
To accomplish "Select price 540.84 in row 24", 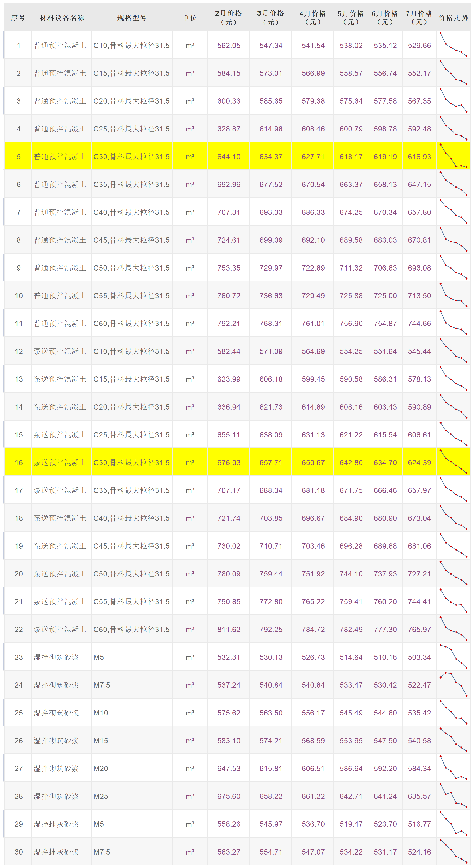I will click(x=271, y=685).
